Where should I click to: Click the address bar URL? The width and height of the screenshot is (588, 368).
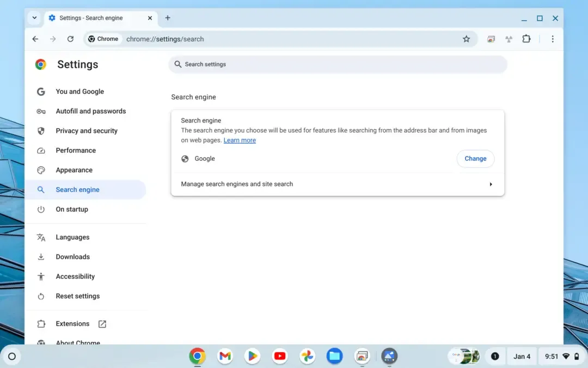coord(165,39)
